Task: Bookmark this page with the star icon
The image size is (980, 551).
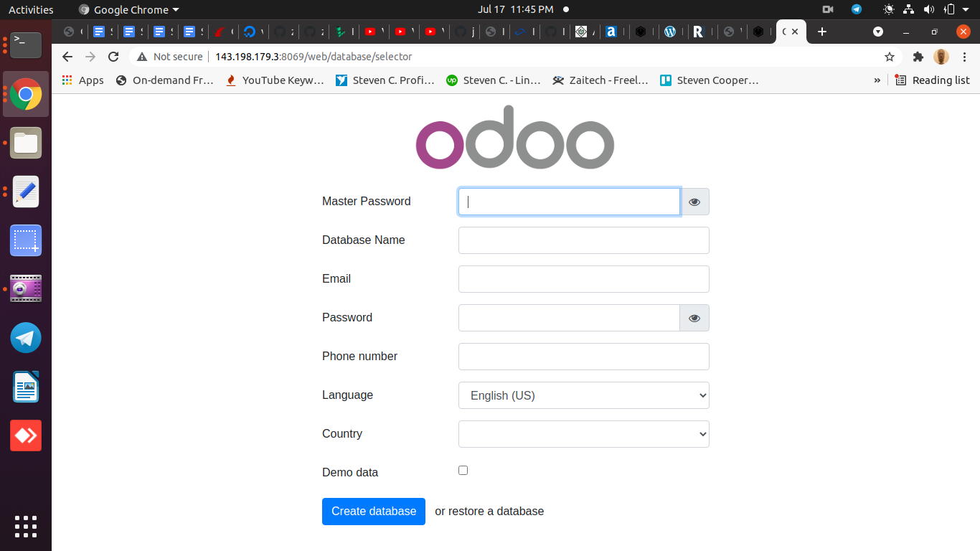Action: click(890, 57)
